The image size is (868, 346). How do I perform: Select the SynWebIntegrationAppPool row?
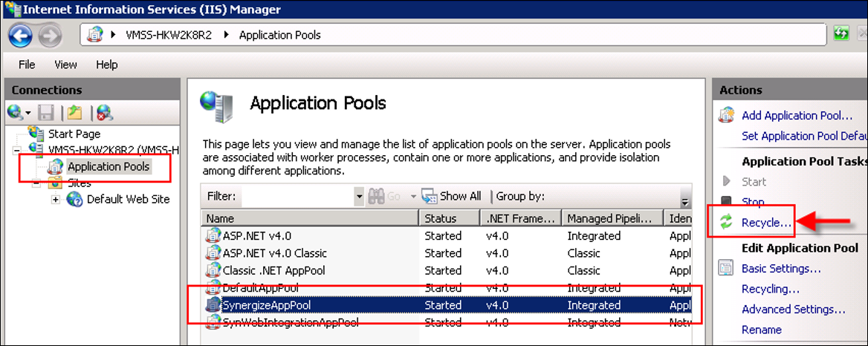tap(446, 322)
